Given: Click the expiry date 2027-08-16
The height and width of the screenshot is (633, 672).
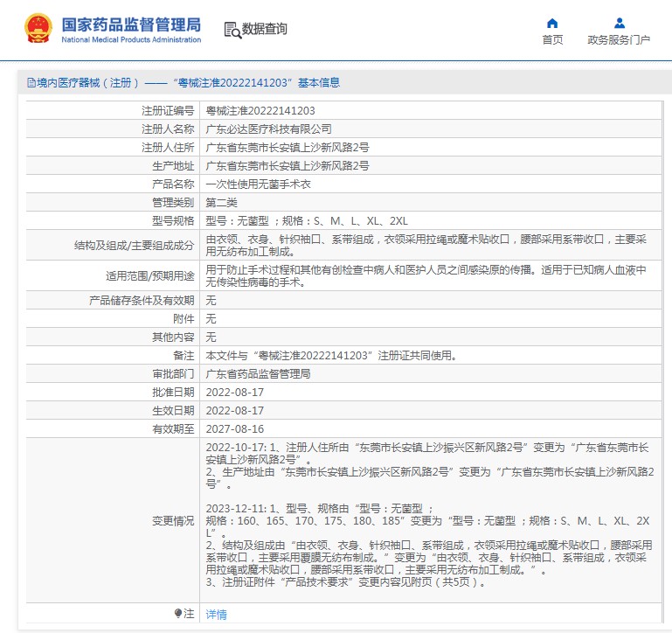Looking at the screenshot, I should (x=235, y=429).
